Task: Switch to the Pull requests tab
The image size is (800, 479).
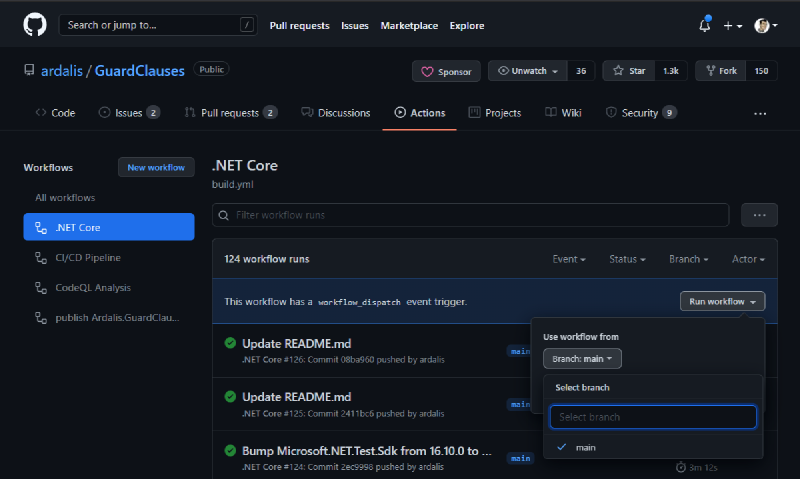Action: 231,113
